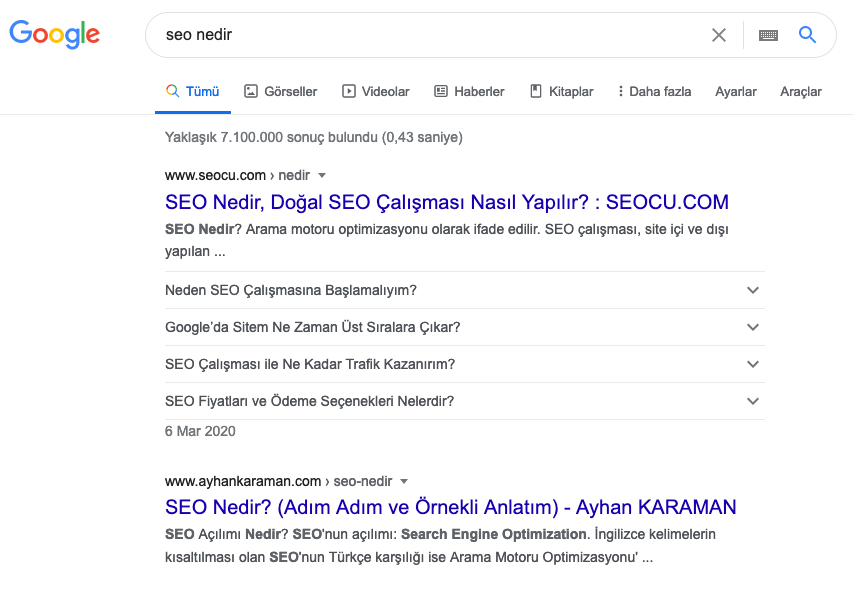The width and height of the screenshot is (853, 594).
Task: Open the SEOCU.COM result title link
Action: point(447,202)
